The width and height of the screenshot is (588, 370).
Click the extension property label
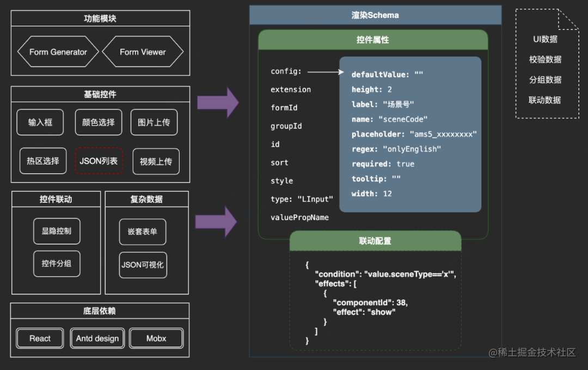[x=291, y=90]
